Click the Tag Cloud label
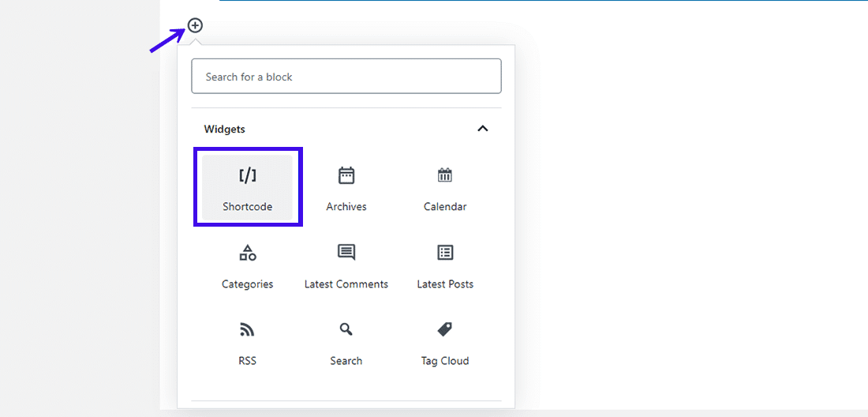 tap(445, 361)
